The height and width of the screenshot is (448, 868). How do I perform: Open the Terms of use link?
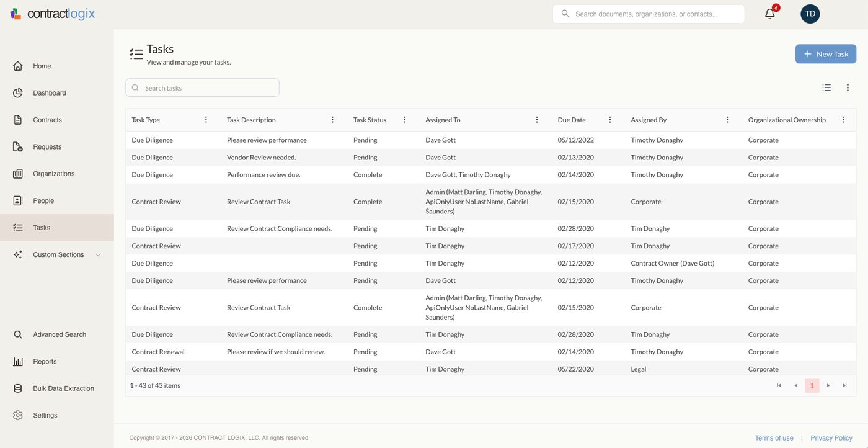pyautogui.click(x=774, y=438)
